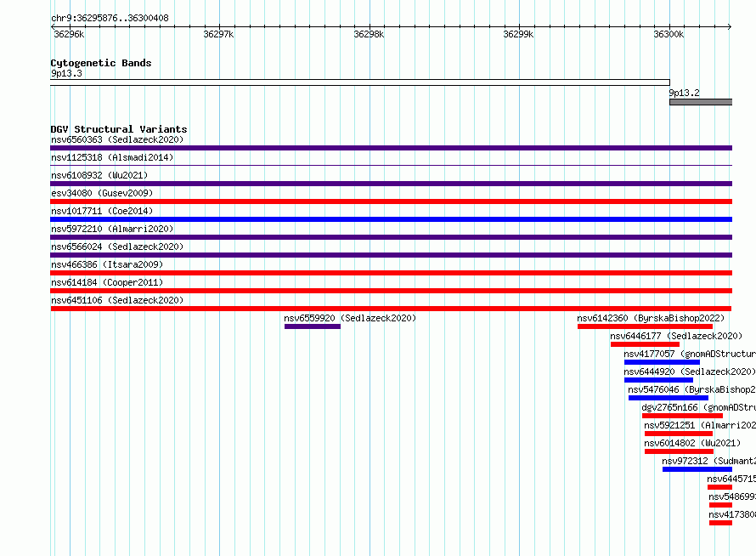Click the Cytogenetic Bands track title
The width and height of the screenshot is (756, 556).
coord(101,63)
